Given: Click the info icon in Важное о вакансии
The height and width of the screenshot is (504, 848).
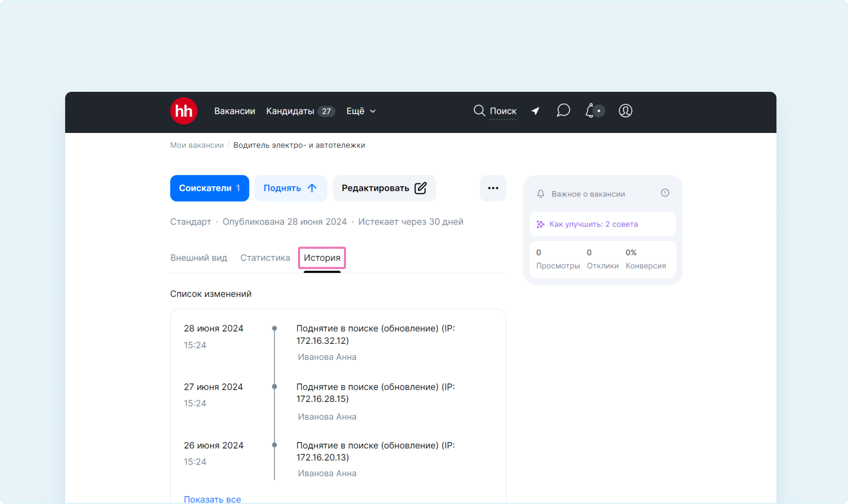Looking at the screenshot, I should click(x=665, y=193).
